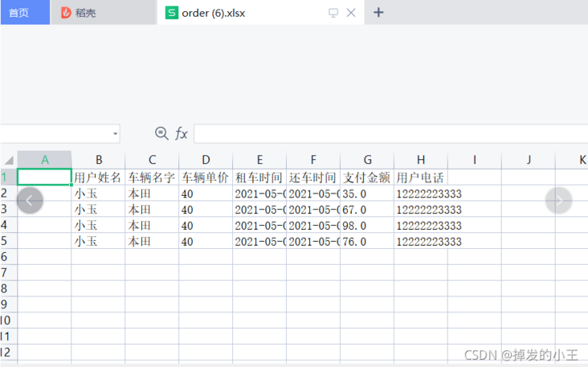Click cell containing 车辆名字

coord(152,177)
